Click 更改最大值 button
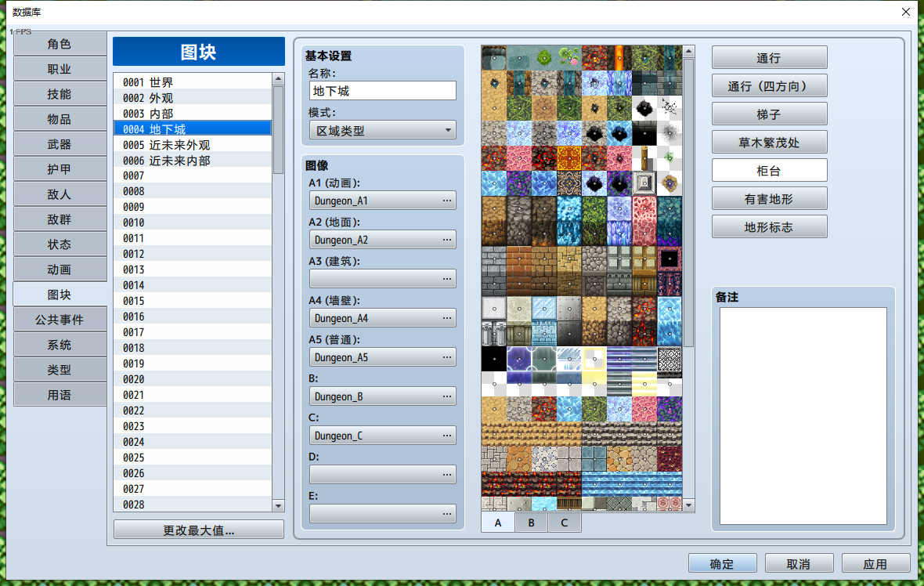 (x=199, y=530)
